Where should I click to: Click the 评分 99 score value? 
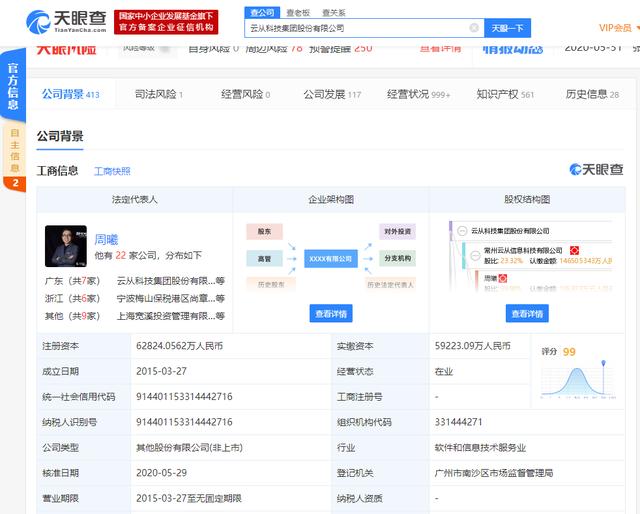pos(569,352)
